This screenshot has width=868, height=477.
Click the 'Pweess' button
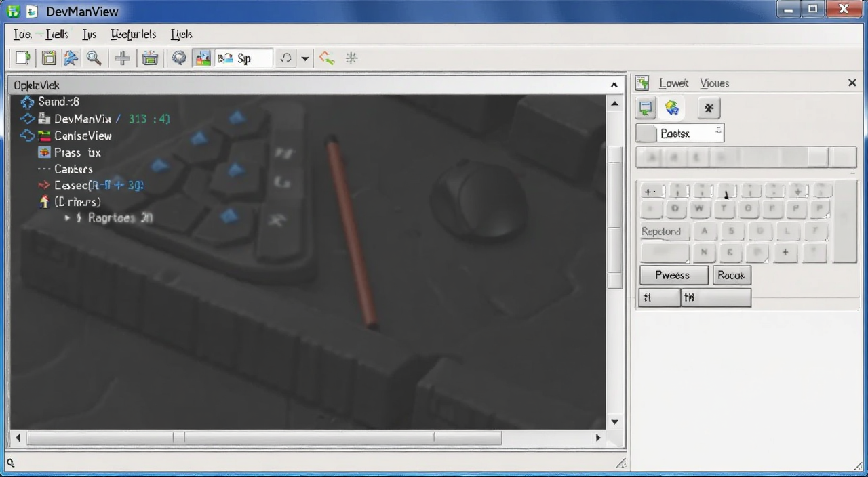tap(673, 275)
